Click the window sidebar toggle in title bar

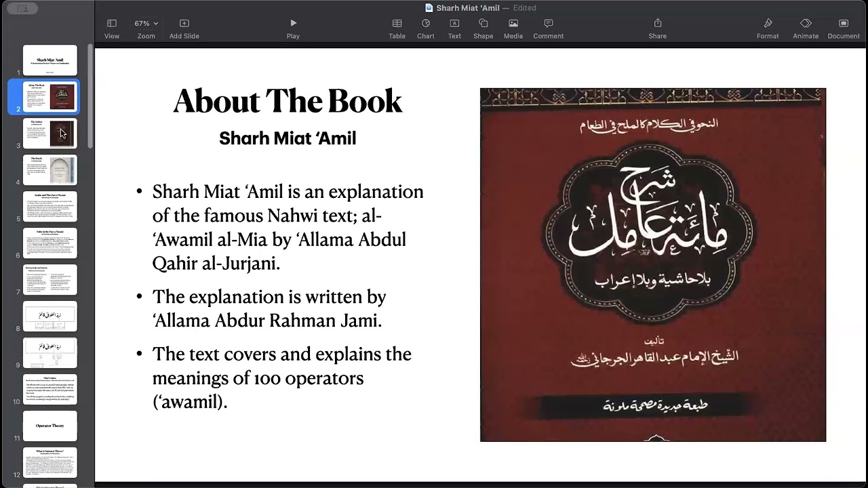(22, 9)
